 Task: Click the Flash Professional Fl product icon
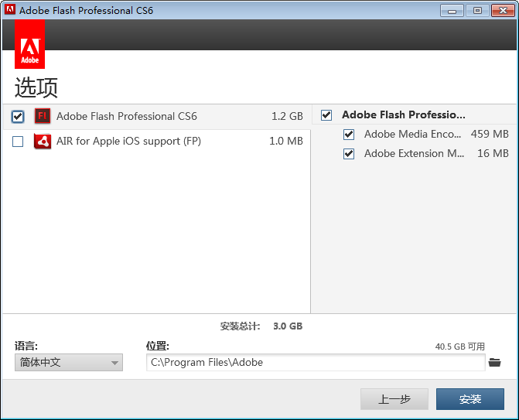tap(43, 116)
